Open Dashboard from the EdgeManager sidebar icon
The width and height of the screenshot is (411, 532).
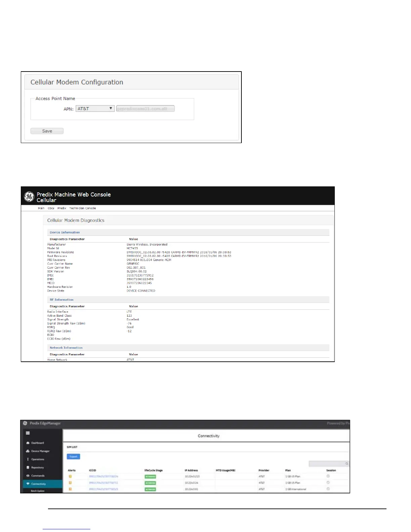point(28,443)
